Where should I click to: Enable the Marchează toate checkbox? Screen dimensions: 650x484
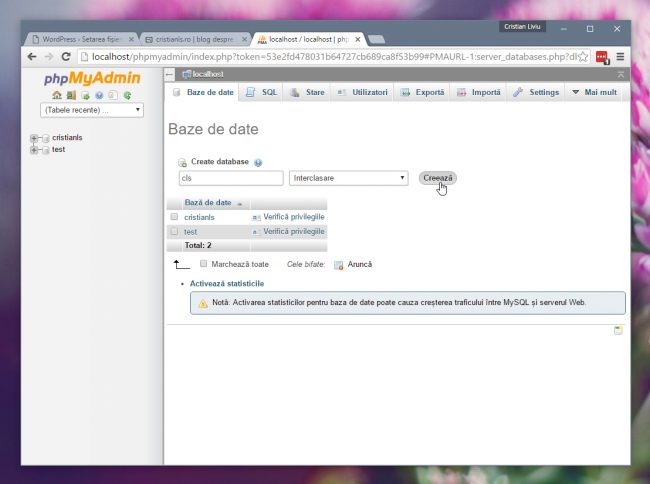204,264
